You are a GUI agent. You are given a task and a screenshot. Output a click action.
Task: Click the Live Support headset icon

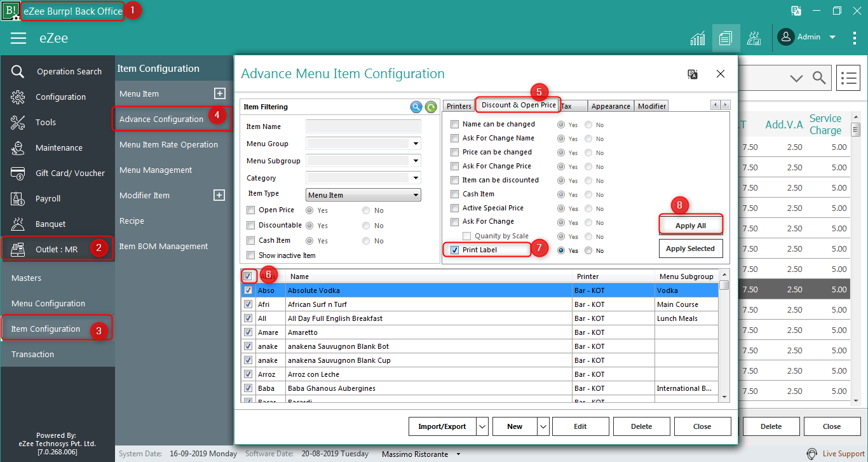[x=812, y=454]
